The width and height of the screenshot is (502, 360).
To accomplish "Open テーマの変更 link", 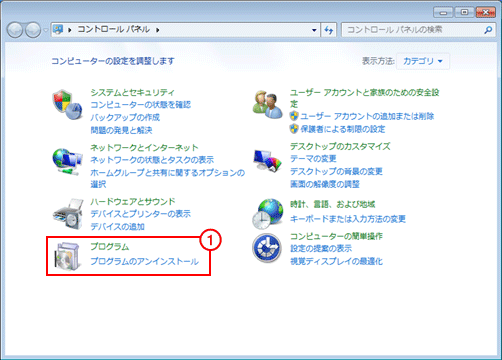I will coord(313,159).
